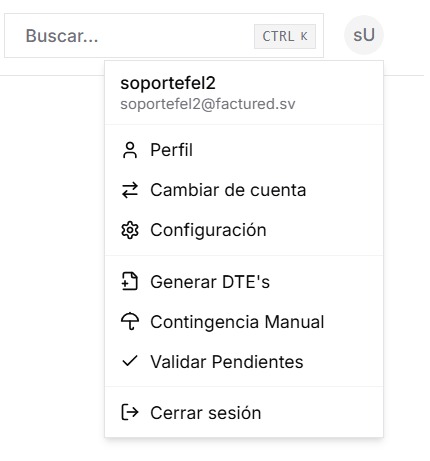Open Configuración from the user menu
The height and width of the screenshot is (461, 430).
point(244,230)
